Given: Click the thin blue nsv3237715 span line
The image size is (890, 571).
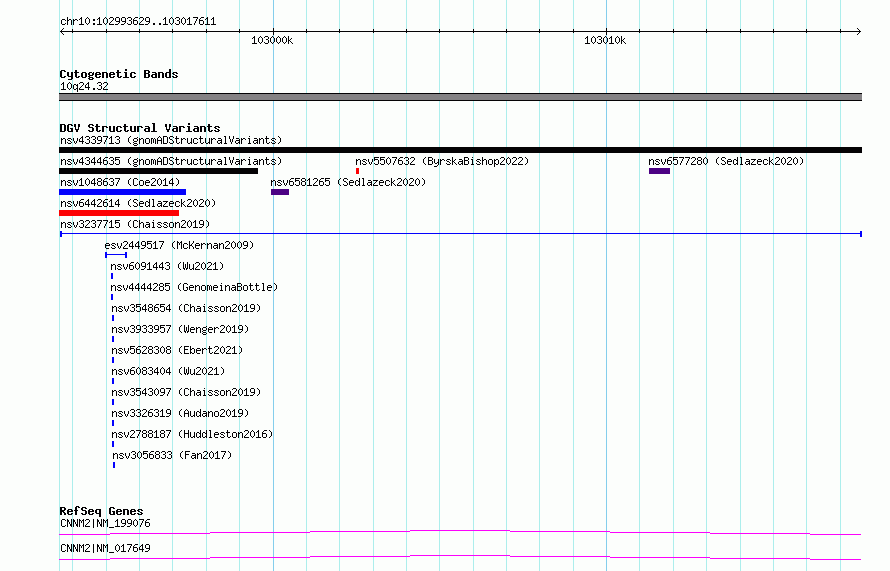Looking at the screenshot, I should [461, 234].
